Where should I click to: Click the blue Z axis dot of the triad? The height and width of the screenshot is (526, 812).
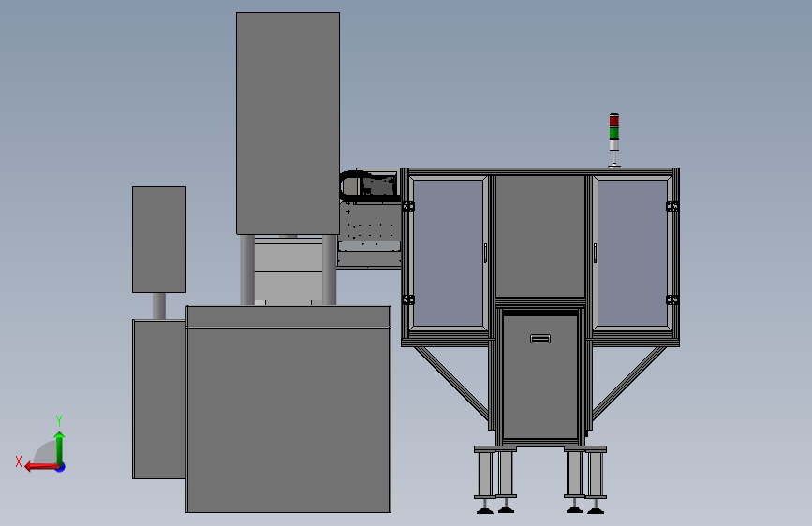[61, 467]
